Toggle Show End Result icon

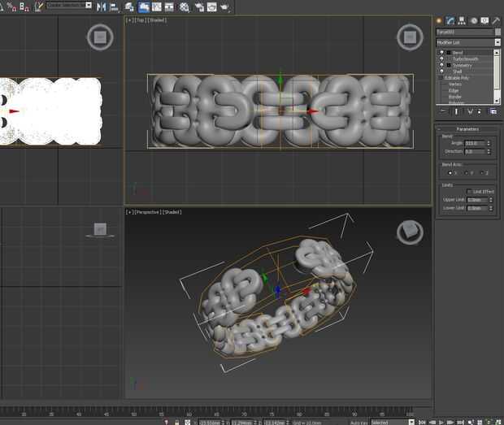(x=456, y=111)
